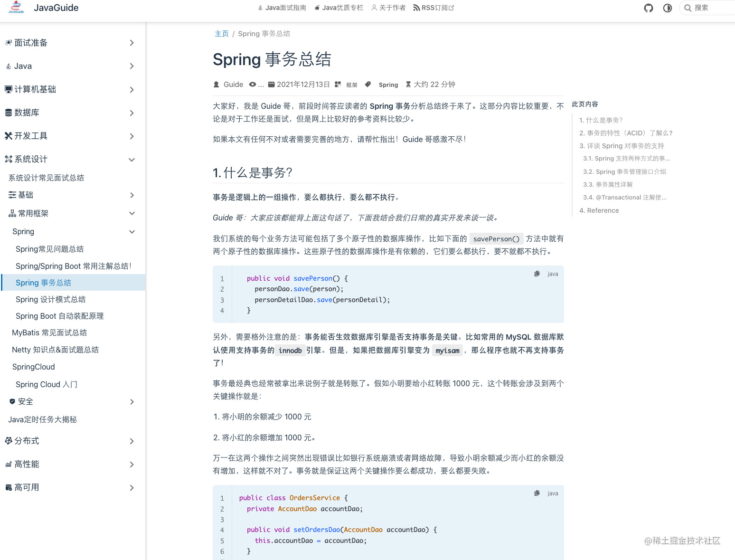Click the 搜索 search input field
This screenshot has height=560, width=735.
point(707,8)
